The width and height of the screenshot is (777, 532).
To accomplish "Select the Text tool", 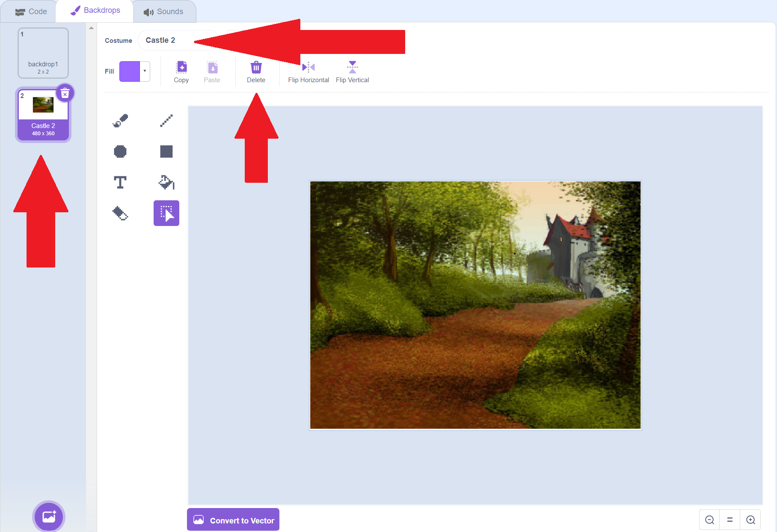I will [x=120, y=182].
